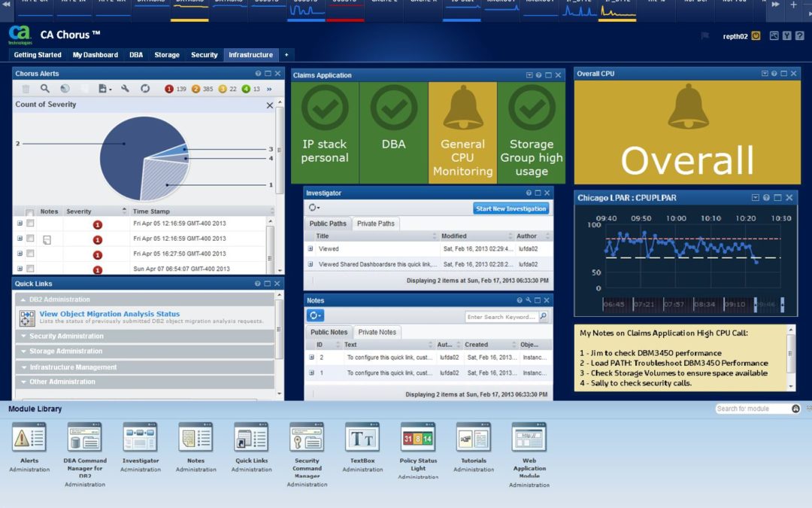Expand the Viewed investigation path row

coord(311,249)
